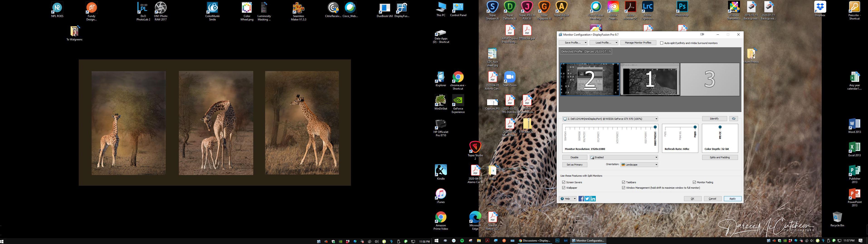This screenshot has width=868, height=244.
Task: Toggle the Monitor Fading checkbox
Action: 694,182
